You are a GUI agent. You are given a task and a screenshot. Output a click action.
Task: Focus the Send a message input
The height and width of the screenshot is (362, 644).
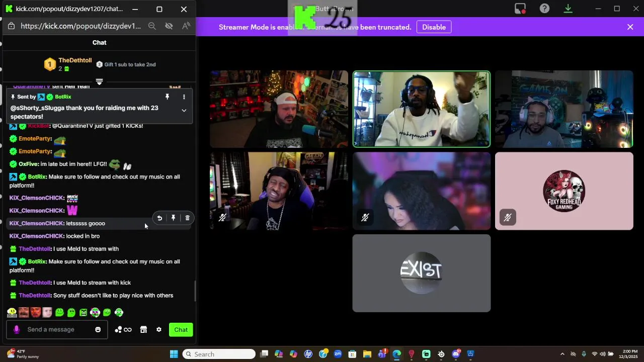pyautogui.click(x=56, y=330)
